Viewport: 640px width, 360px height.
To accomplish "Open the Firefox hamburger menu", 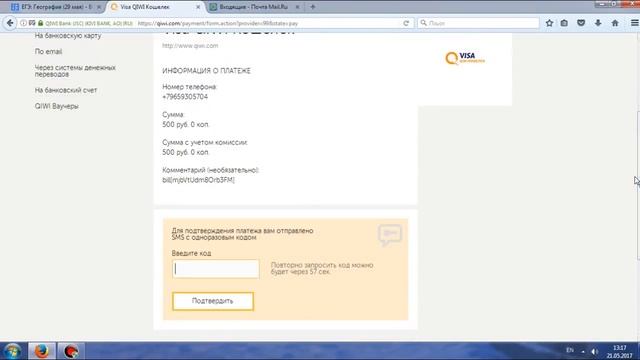I will point(634,23).
